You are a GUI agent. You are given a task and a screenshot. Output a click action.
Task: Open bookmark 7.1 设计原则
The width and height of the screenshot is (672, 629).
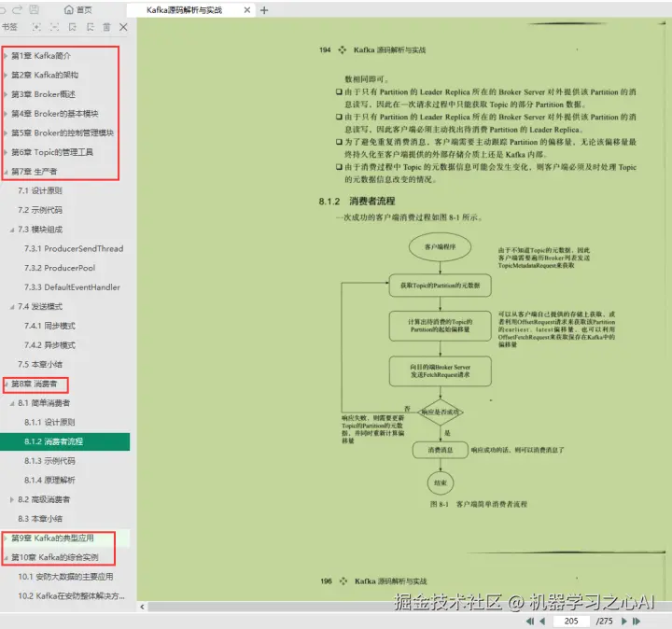click(40, 190)
